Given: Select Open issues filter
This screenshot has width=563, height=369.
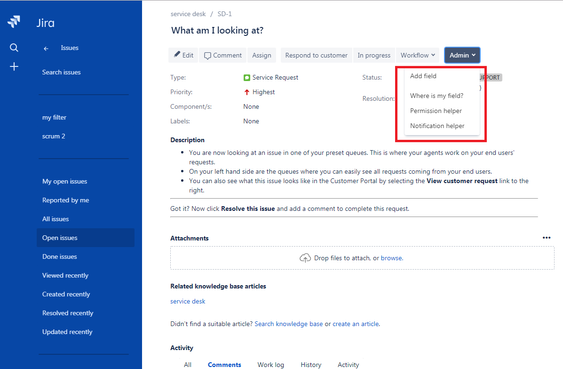Looking at the screenshot, I should tap(85, 238).
